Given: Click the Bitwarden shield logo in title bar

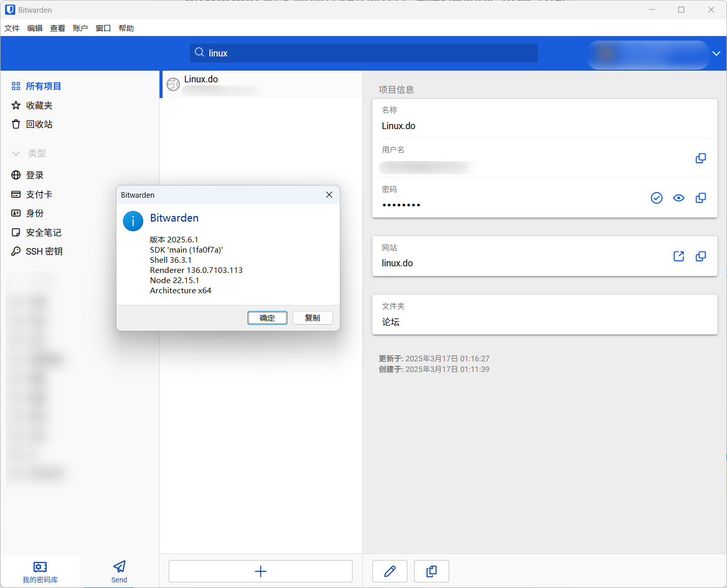Looking at the screenshot, I should click(10, 10).
